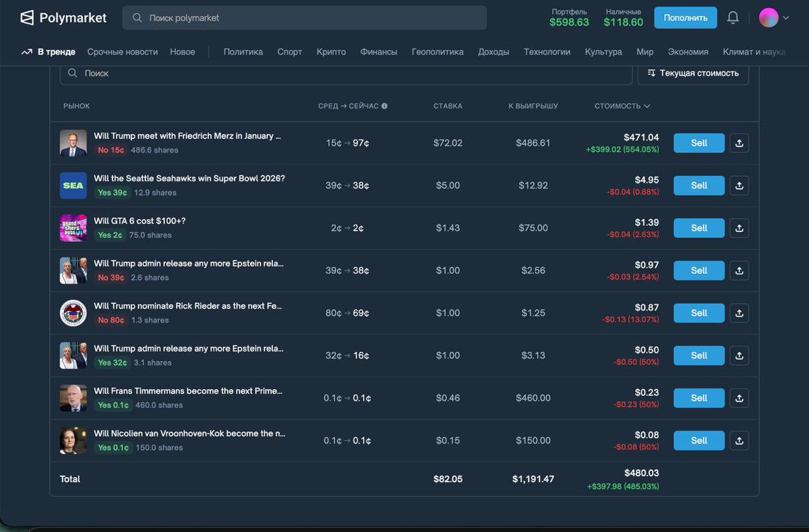Click the Friedrich Merz value $471.04

(x=641, y=137)
